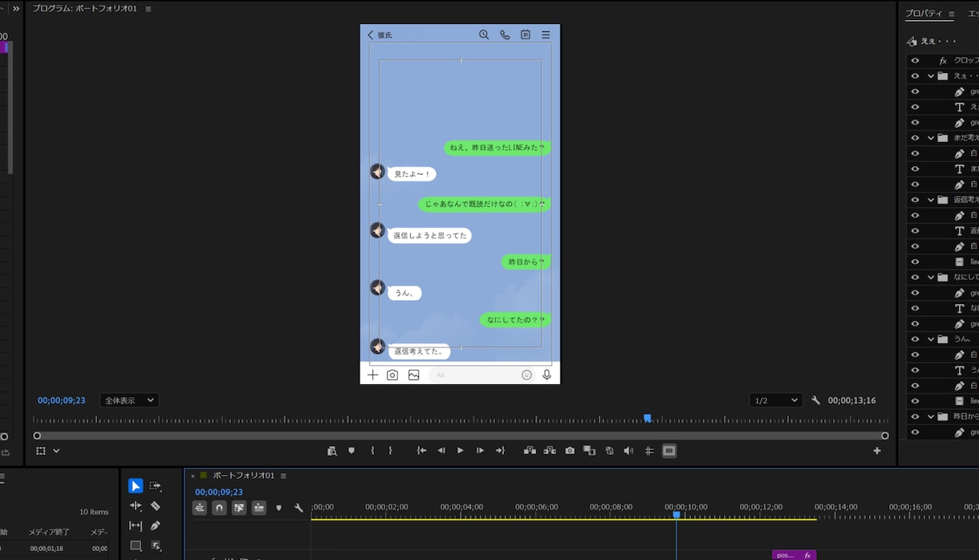Play the program monitor preview
979x560 pixels.
461,451
